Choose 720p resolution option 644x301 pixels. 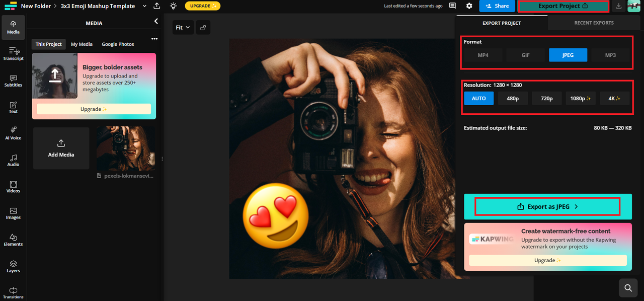coord(546,98)
